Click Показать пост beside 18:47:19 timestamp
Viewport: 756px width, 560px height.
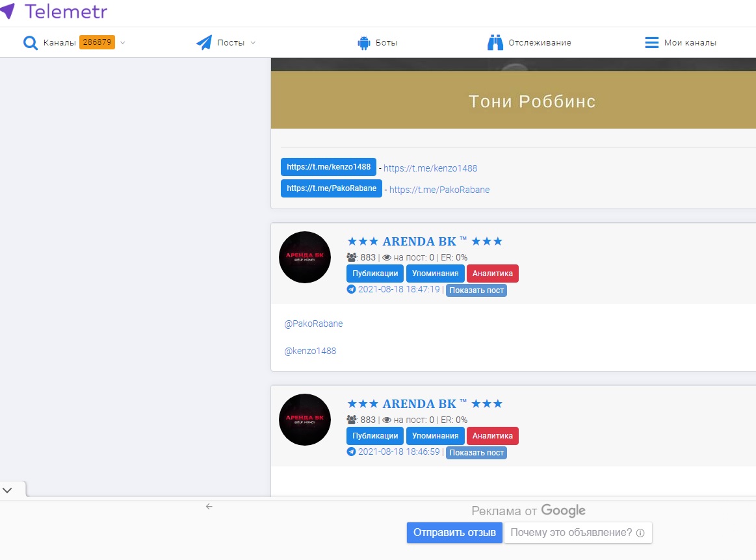click(476, 290)
